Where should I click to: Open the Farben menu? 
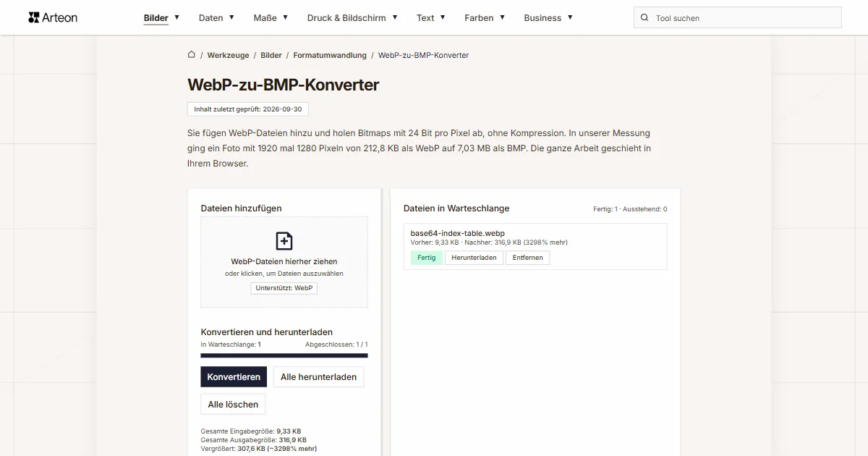[479, 17]
